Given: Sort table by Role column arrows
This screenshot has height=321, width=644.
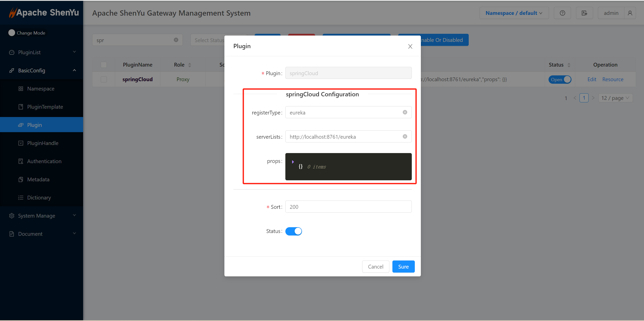Looking at the screenshot, I should coord(190,65).
